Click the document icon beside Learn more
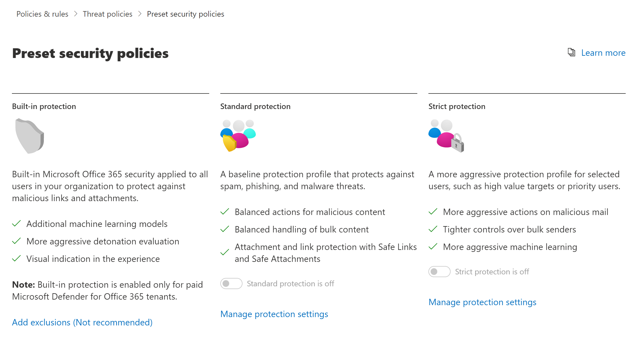Screen dimensions: 644x339 pyautogui.click(x=571, y=52)
